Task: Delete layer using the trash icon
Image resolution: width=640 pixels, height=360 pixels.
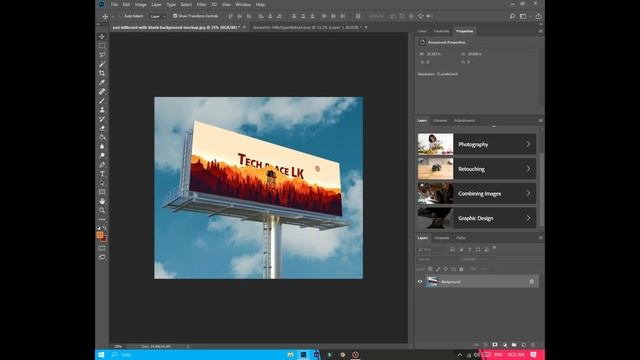Action: pos(533,345)
